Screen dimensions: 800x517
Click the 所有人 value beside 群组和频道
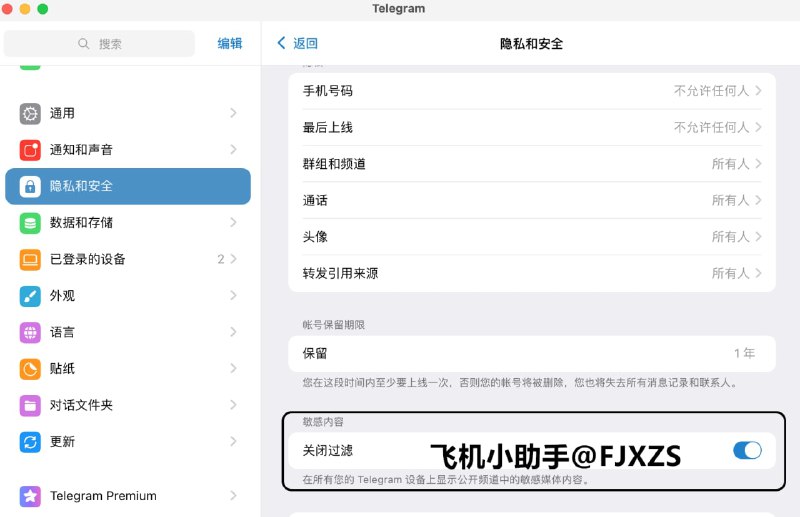730,164
